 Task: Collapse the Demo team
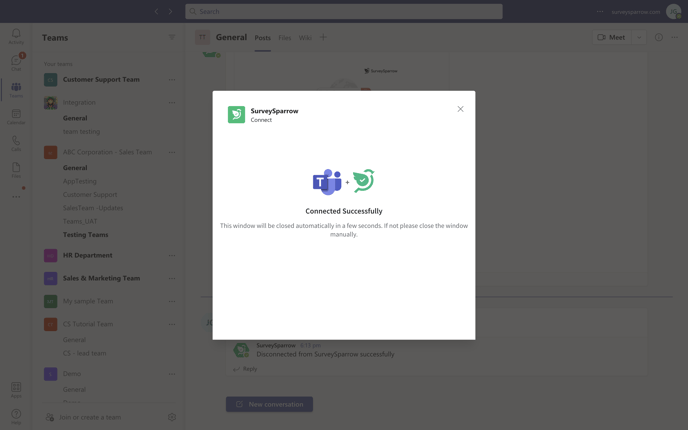coord(72,374)
